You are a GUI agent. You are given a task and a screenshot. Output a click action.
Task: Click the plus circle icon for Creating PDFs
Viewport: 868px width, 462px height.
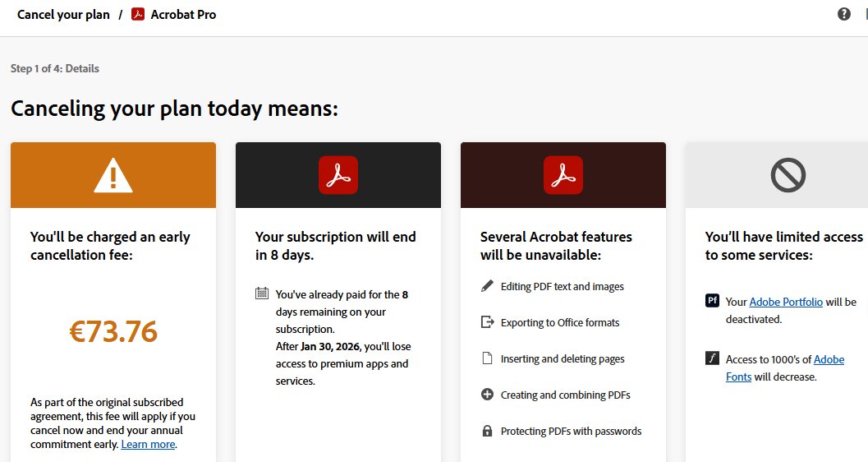(x=487, y=395)
